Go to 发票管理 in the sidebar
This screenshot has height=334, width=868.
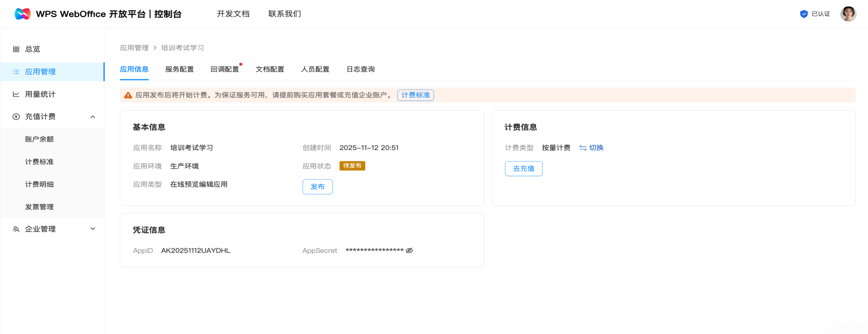tap(39, 207)
